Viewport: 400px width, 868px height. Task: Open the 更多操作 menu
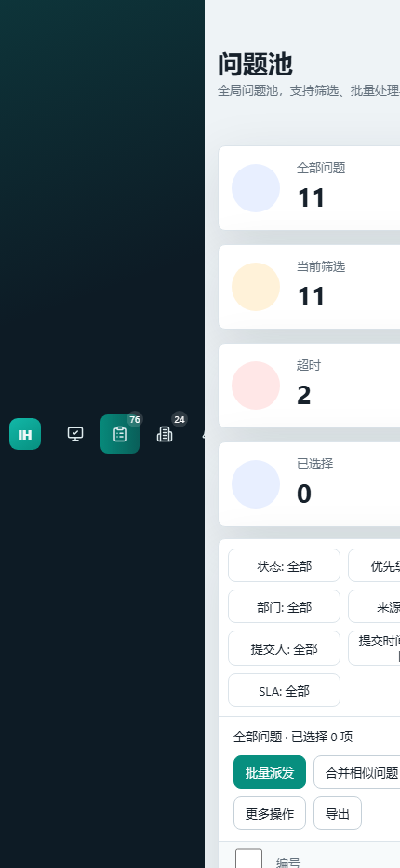270,813
